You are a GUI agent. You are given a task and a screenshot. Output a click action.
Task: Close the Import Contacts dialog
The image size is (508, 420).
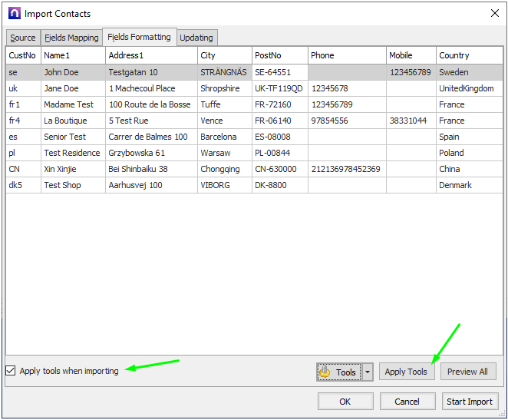click(x=494, y=13)
